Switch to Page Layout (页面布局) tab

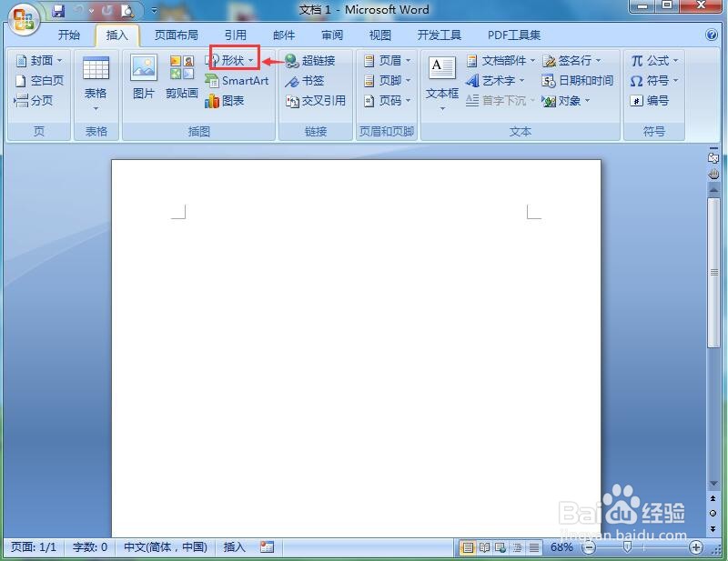[x=177, y=35]
